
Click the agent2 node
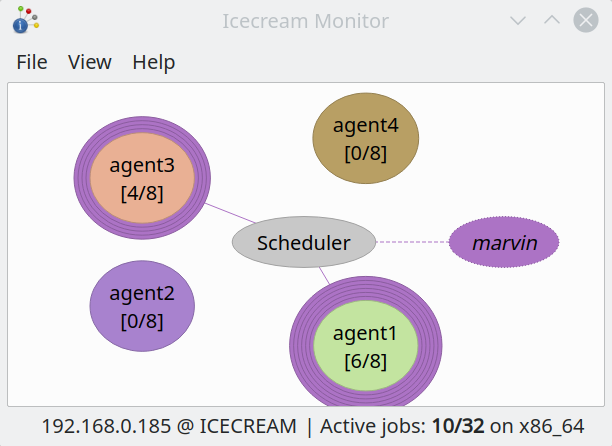click(x=141, y=307)
